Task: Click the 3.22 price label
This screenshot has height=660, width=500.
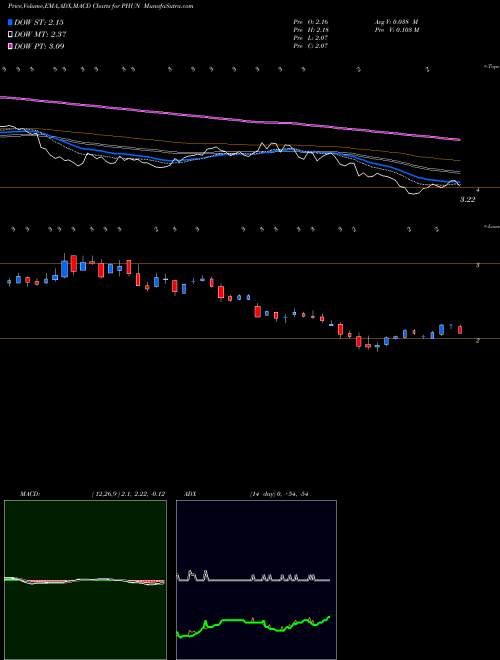Action: pyautogui.click(x=467, y=200)
